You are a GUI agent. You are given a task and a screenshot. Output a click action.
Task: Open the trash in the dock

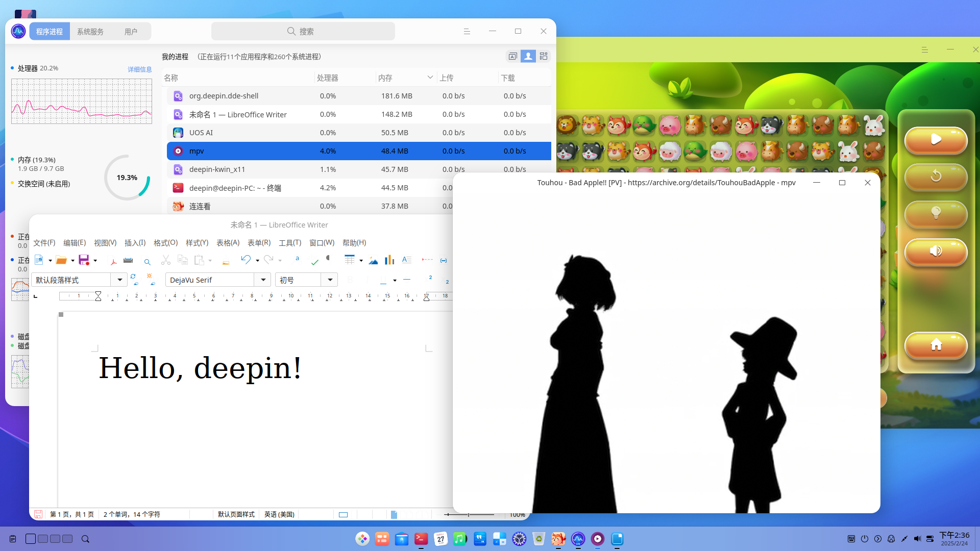(x=538, y=539)
